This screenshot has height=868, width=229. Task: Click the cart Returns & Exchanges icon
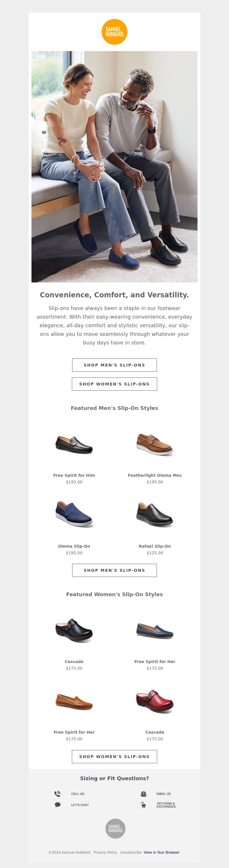[144, 805]
